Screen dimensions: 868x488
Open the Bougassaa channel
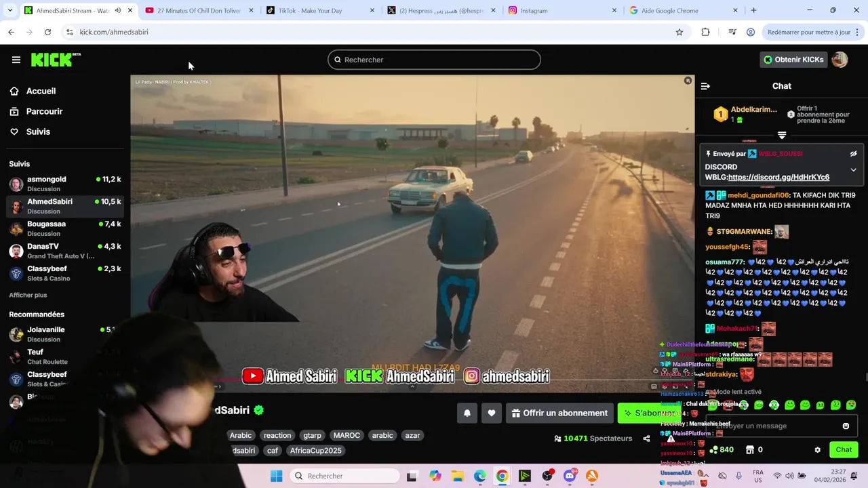click(64, 228)
